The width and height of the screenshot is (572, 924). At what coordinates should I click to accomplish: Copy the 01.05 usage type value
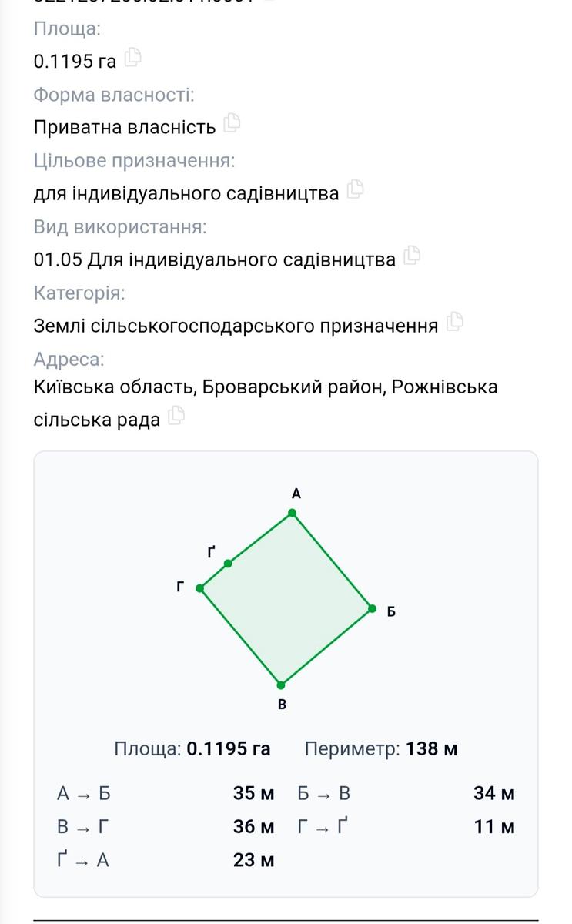coord(412,255)
